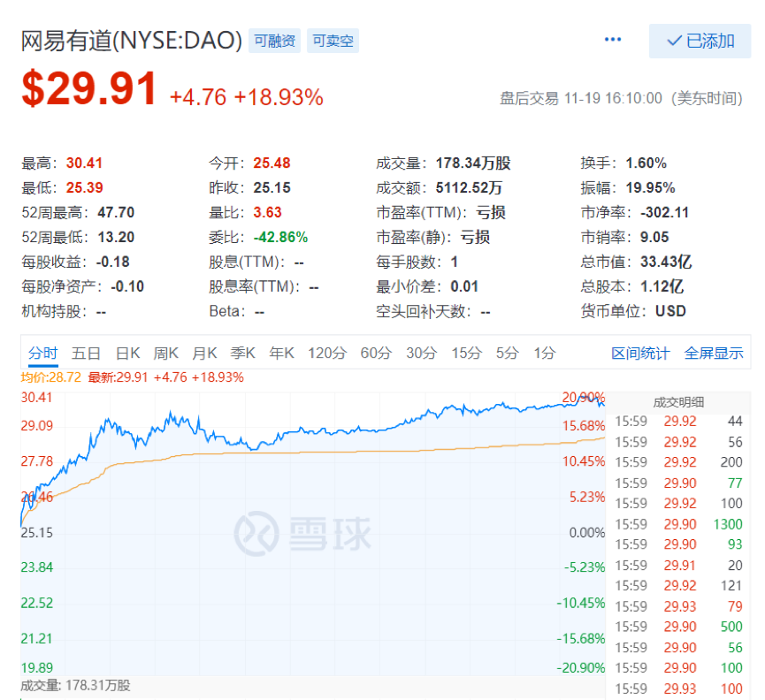Click the trade row with volume 1300
The image size is (765, 700).
pos(678,524)
